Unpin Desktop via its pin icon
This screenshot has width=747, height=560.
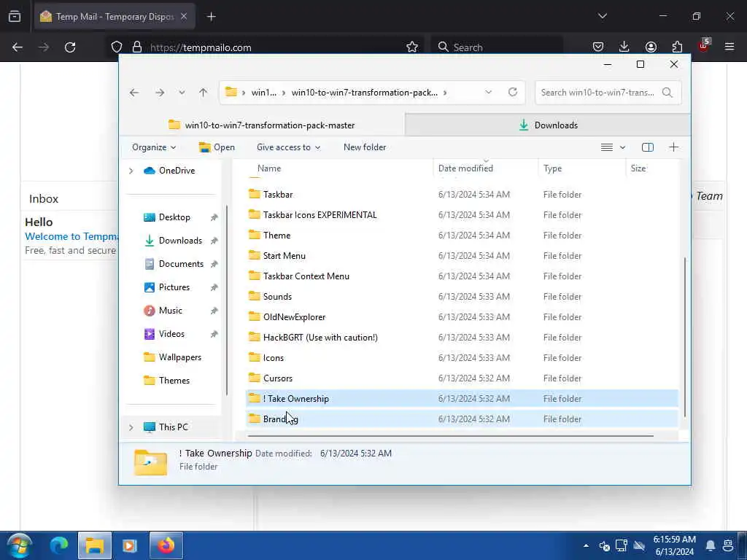[214, 217]
